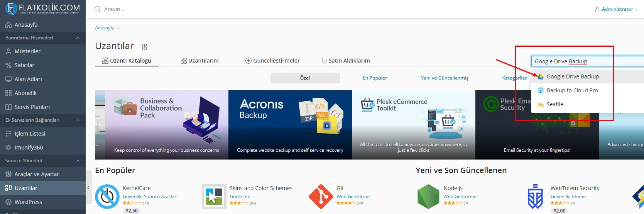Viewport: 644px width, 214px height.
Task: Click the Güvenlik category under KernelCare
Action: pos(132,197)
